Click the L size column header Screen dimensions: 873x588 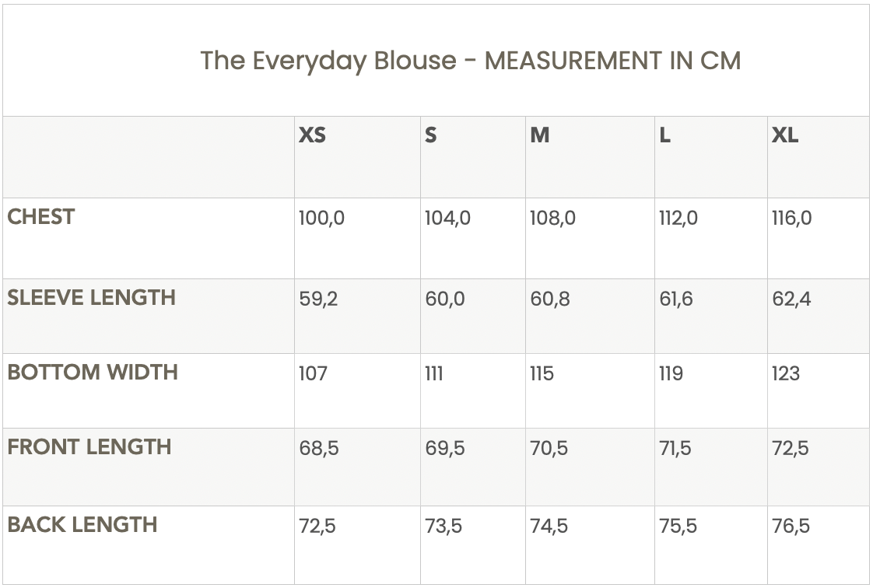(664, 135)
